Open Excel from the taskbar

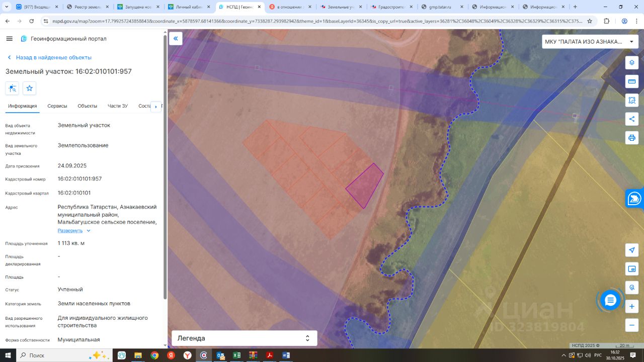(236, 355)
